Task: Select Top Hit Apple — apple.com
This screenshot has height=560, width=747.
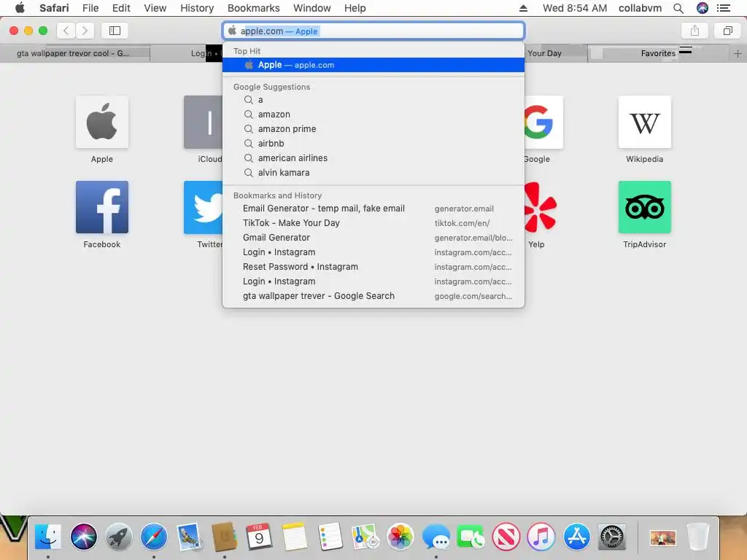Action: (373, 65)
